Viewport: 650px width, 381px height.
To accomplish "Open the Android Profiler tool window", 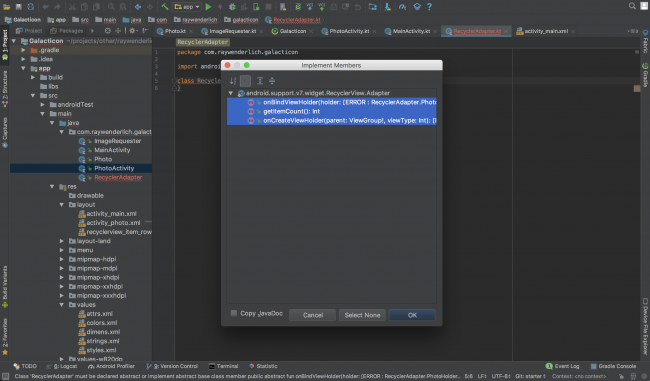I will [111, 366].
